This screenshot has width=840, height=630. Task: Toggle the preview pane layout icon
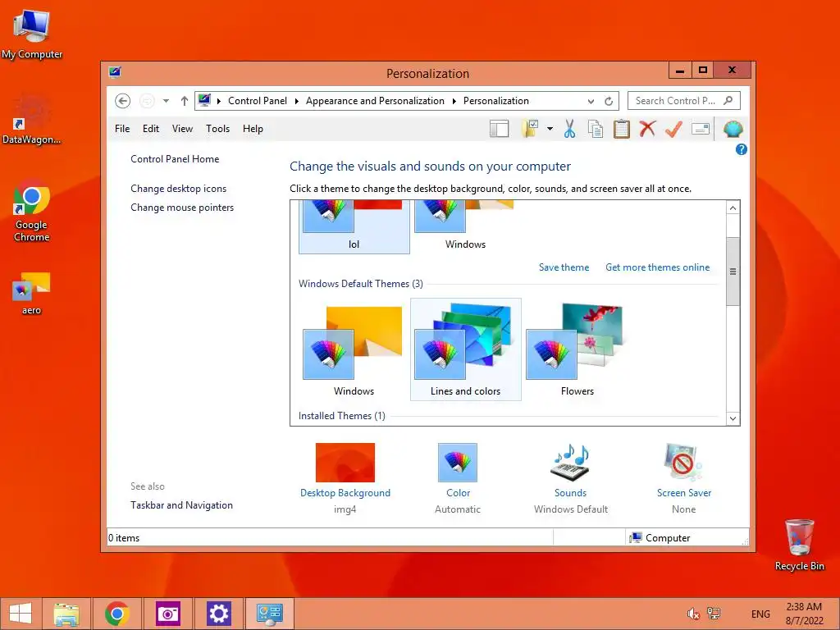(x=500, y=129)
